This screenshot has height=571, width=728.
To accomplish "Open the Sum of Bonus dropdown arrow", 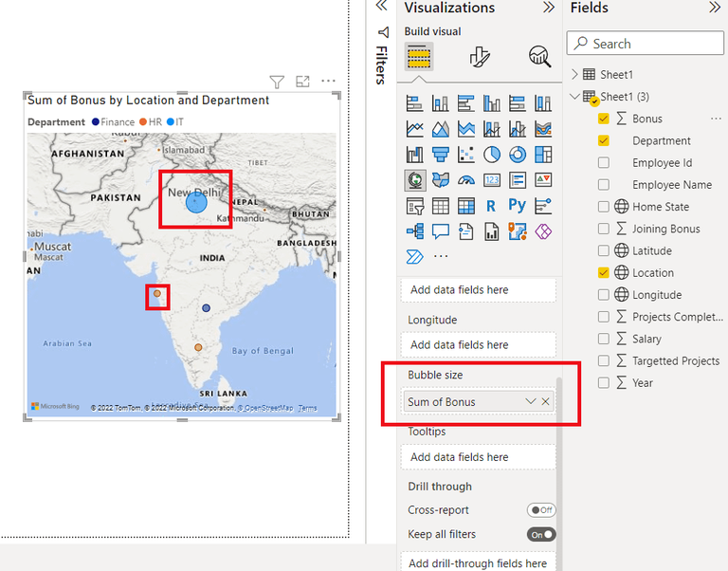I will 530,401.
